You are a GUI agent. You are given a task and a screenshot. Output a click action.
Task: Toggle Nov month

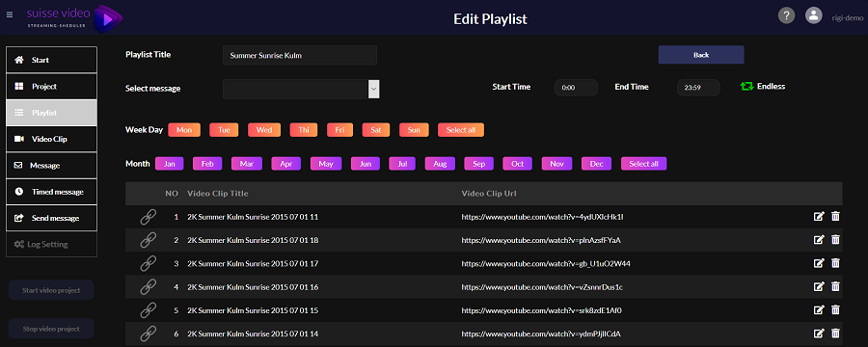pyautogui.click(x=556, y=164)
